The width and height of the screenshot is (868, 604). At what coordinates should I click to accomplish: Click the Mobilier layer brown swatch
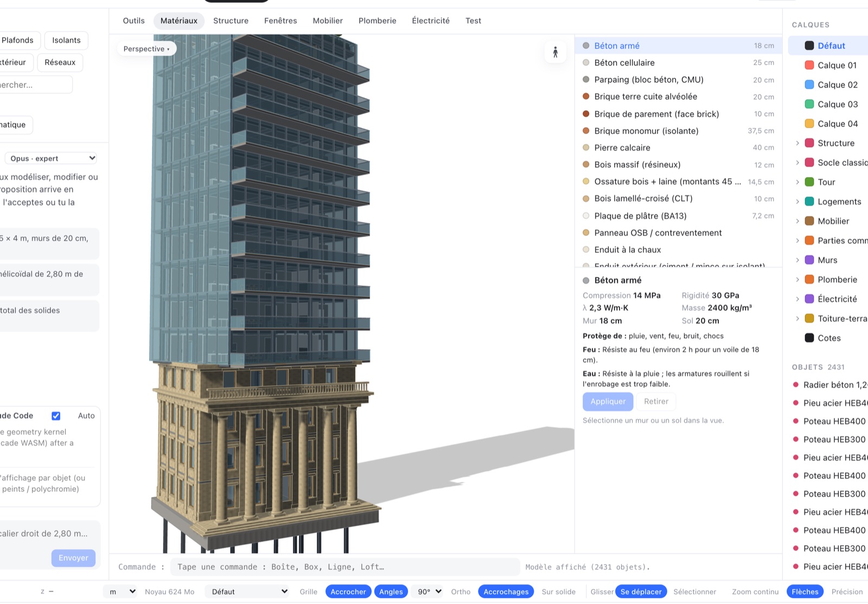(809, 221)
